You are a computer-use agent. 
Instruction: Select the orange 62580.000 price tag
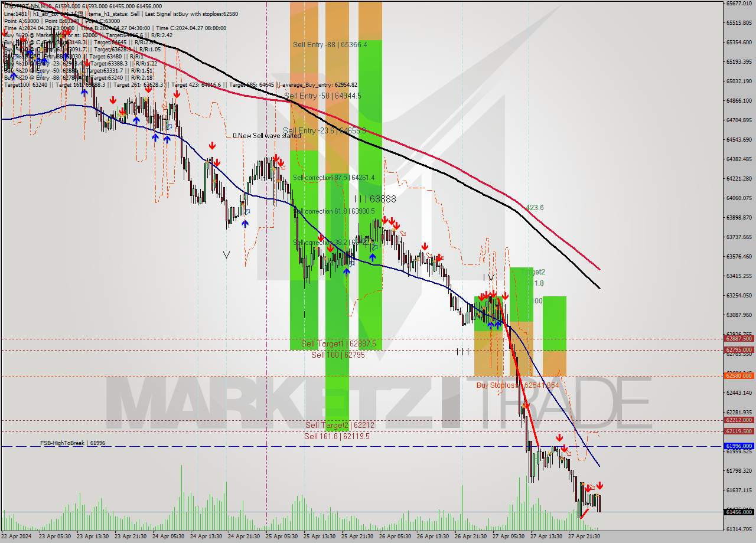[739, 375]
